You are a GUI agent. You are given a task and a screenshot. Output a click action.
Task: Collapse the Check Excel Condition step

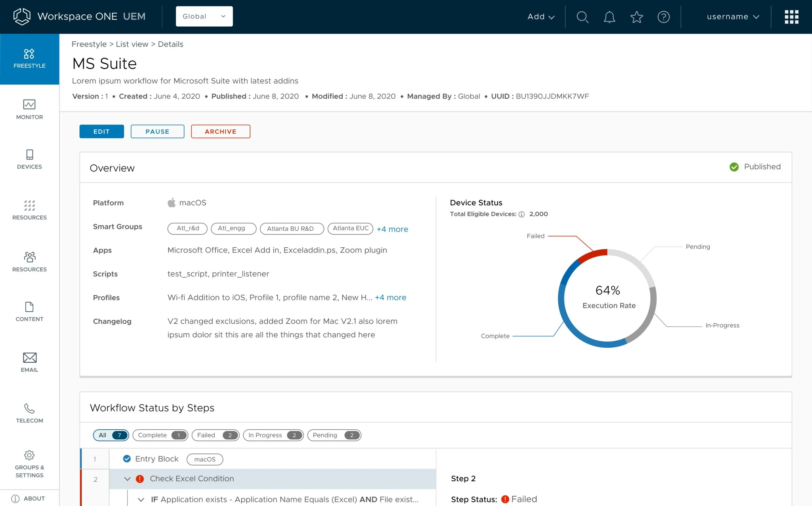[127, 479]
